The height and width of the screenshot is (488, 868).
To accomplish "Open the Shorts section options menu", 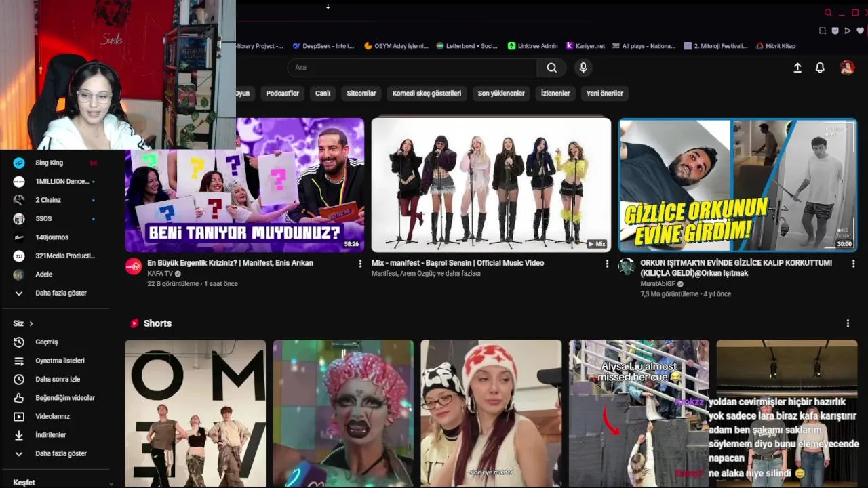I will tap(848, 323).
